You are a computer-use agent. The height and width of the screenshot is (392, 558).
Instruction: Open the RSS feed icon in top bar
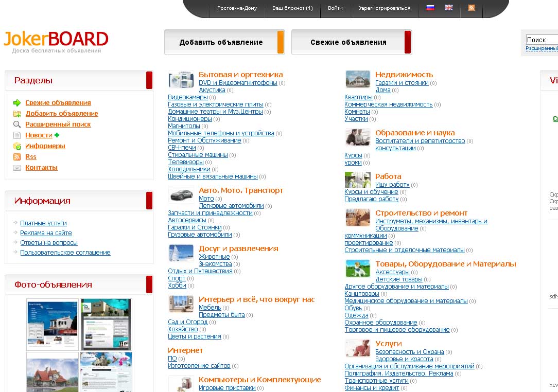pyautogui.click(x=471, y=8)
